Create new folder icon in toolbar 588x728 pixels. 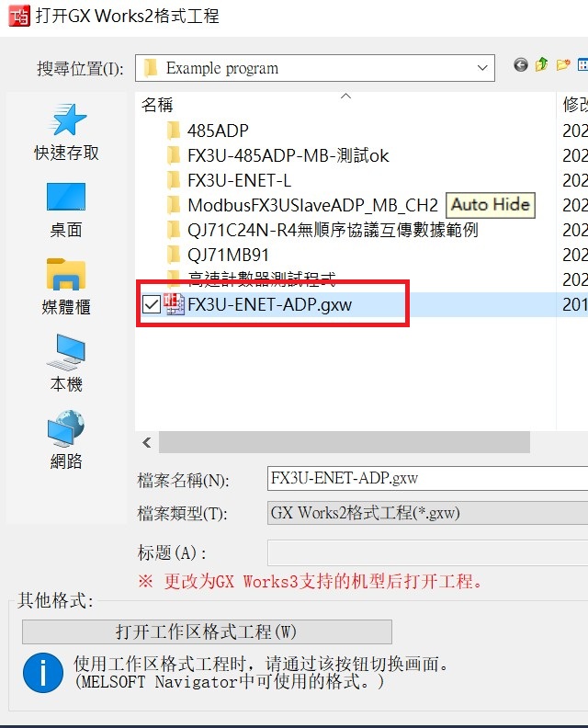pyautogui.click(x=563, y=64)
